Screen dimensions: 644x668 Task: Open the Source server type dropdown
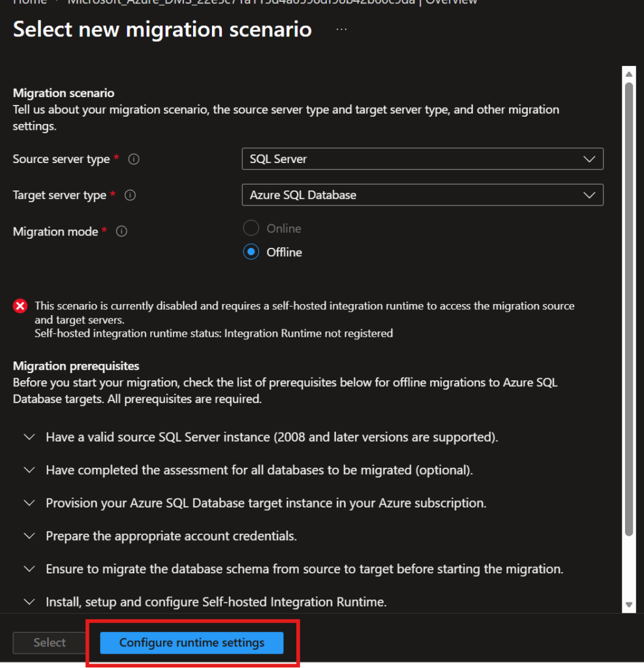point(422,159)
